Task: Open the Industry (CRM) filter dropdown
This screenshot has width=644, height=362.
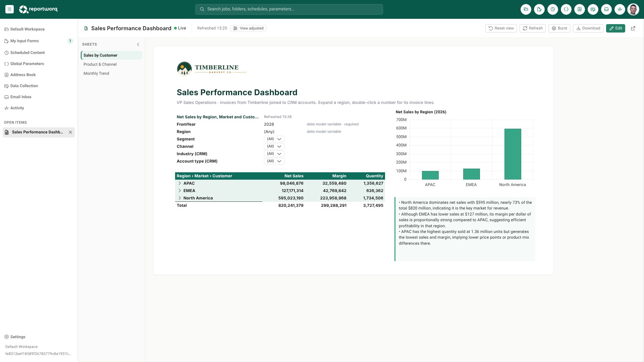Action: click(274, 154)
